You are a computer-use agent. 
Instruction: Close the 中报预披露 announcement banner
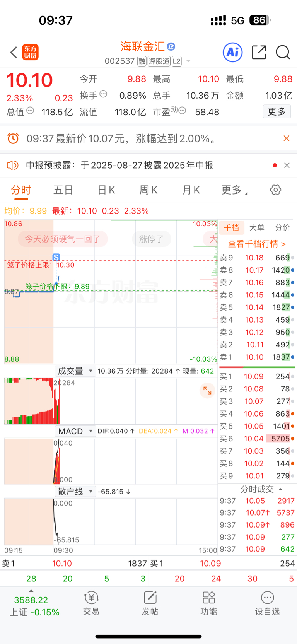pyautogui.click(x=287, y=166)
